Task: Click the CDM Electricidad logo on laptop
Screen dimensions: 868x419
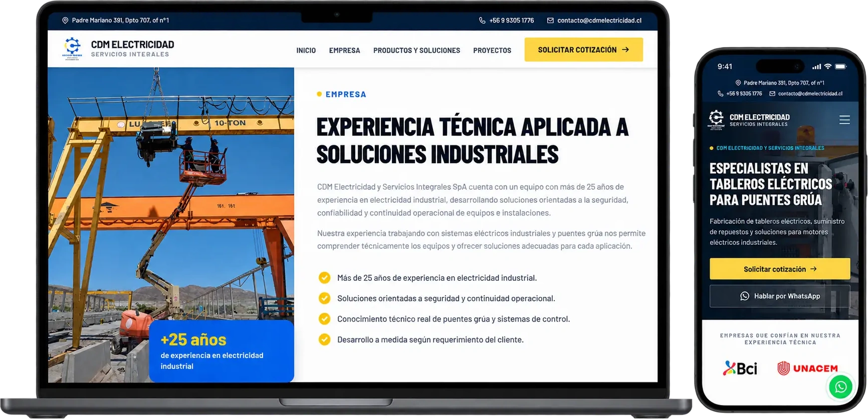Action: (72, 48)
